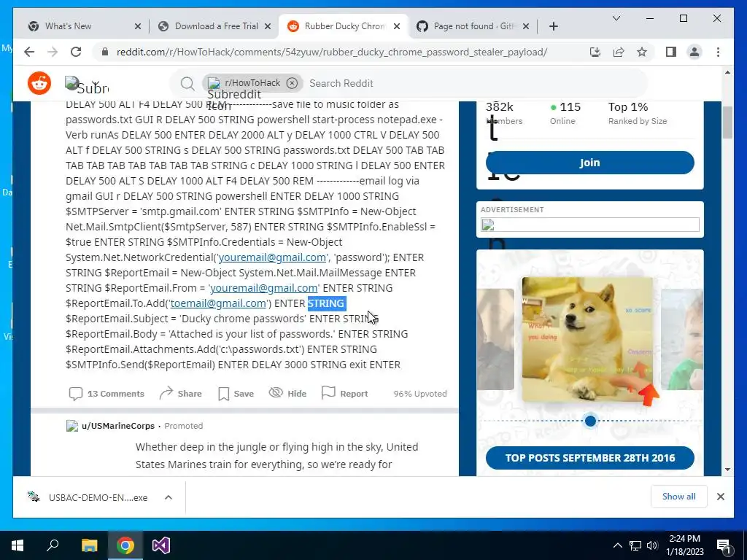
Task: Close the Page not found GitHub tab
Action: tap(526, 27)
